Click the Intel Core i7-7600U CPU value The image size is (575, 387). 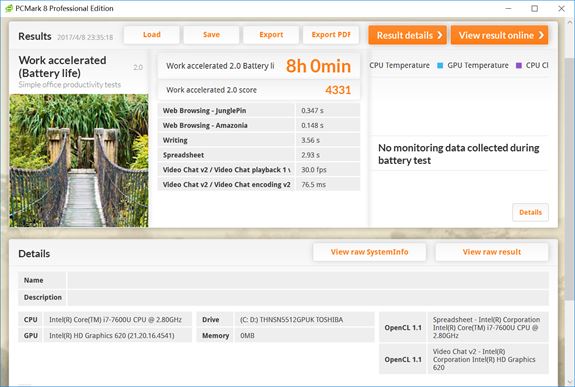pyautogui.click(x=115, y=320)
